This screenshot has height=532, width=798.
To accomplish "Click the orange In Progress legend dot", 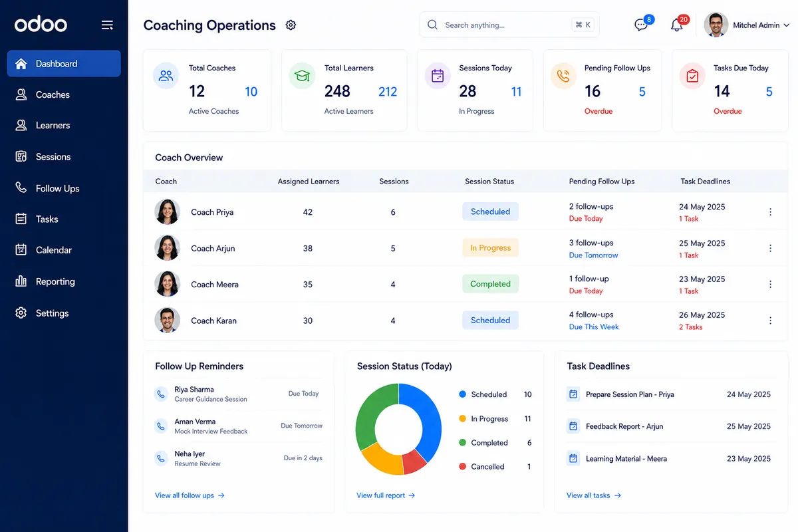I will (463, 419).
